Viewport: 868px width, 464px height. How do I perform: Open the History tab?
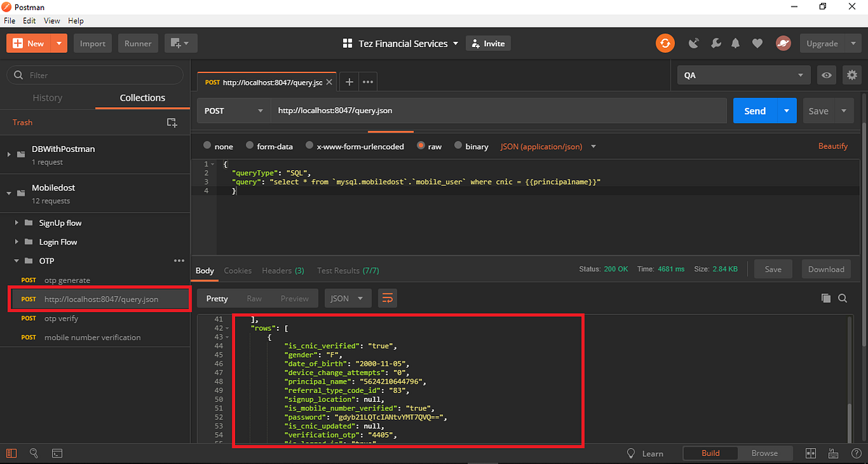pyautogui.click(x=48, y=98)
